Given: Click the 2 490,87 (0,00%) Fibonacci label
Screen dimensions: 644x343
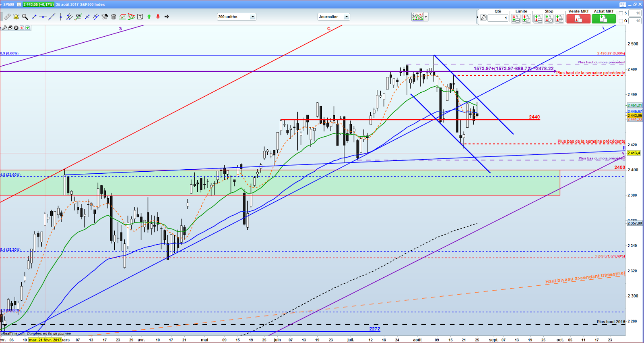Looking at the screenshot, I should pyautogui.click(x=611, y=53).
